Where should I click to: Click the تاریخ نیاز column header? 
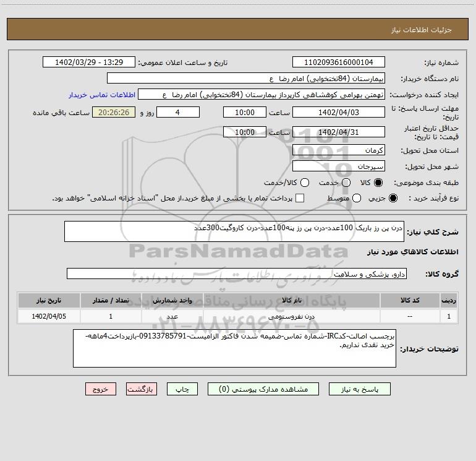(x=49, y=300)
